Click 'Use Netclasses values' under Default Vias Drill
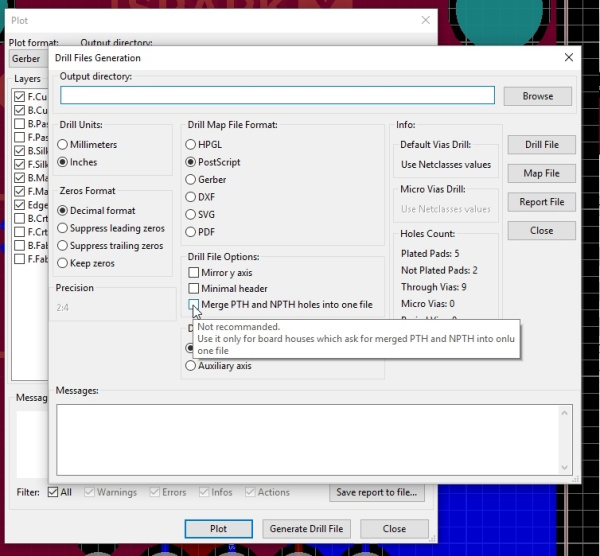600x556 pixels. pyautogui.click(x=446, y=165)
